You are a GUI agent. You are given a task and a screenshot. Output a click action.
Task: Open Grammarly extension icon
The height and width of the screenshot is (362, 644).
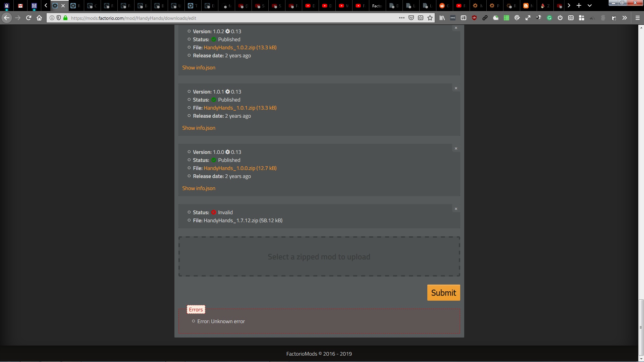click(549, 18)
